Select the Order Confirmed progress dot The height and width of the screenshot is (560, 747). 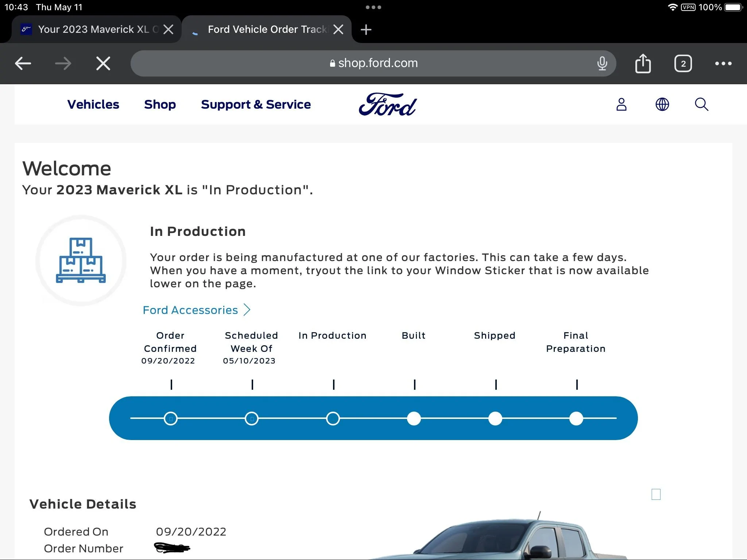(x=171, y=419)
